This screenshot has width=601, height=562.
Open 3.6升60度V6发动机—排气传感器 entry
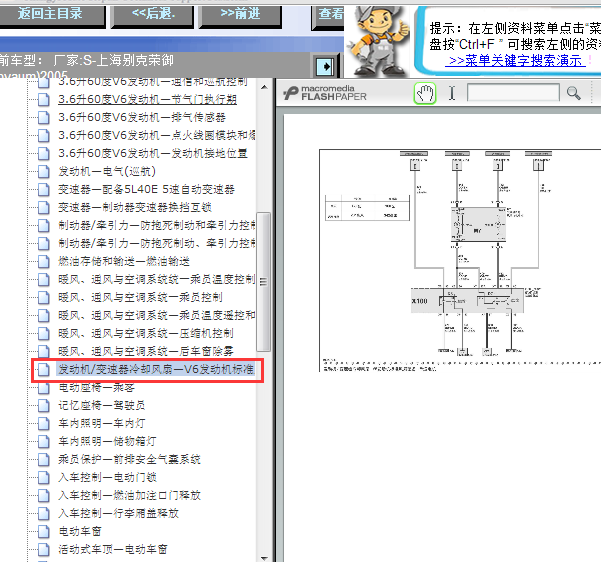pyautogui.click(x=142, y=117)
